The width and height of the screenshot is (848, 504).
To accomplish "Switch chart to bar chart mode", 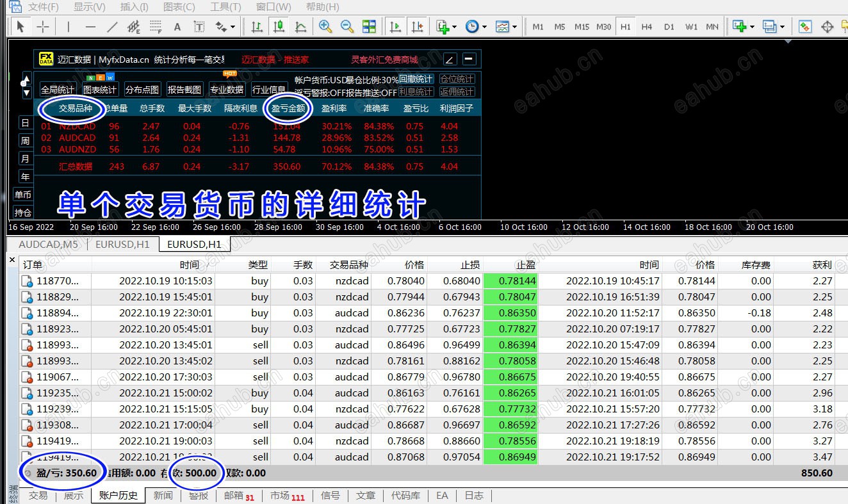I will [257, 27].
